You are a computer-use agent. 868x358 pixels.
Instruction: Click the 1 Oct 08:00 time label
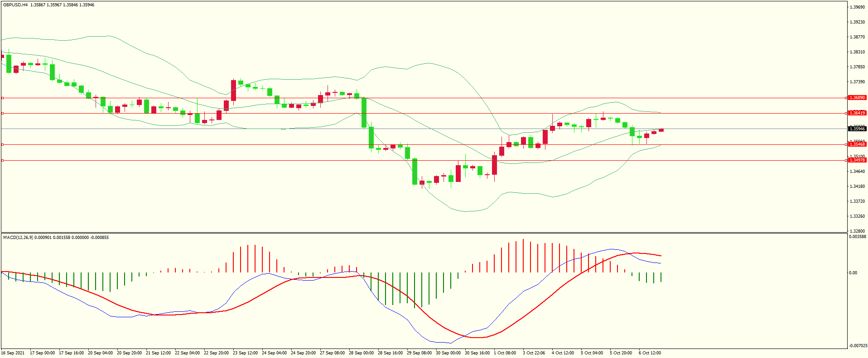505,353
